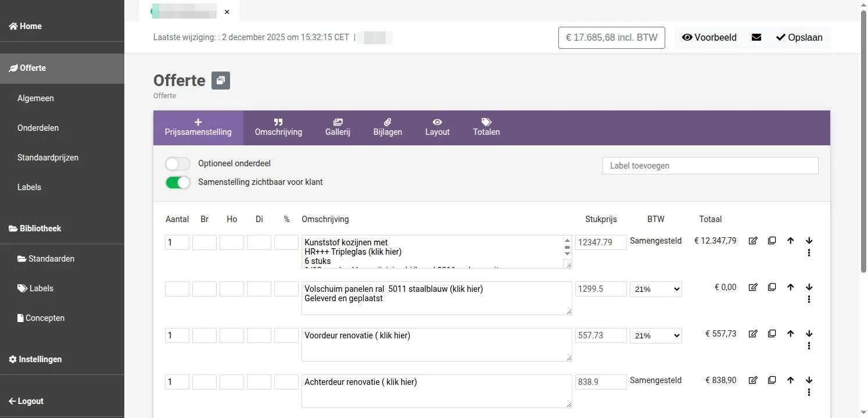Viewport: 868px width, 418px height.
Task: Edit the Voordeur renovatie row
Action: point(753,334)
